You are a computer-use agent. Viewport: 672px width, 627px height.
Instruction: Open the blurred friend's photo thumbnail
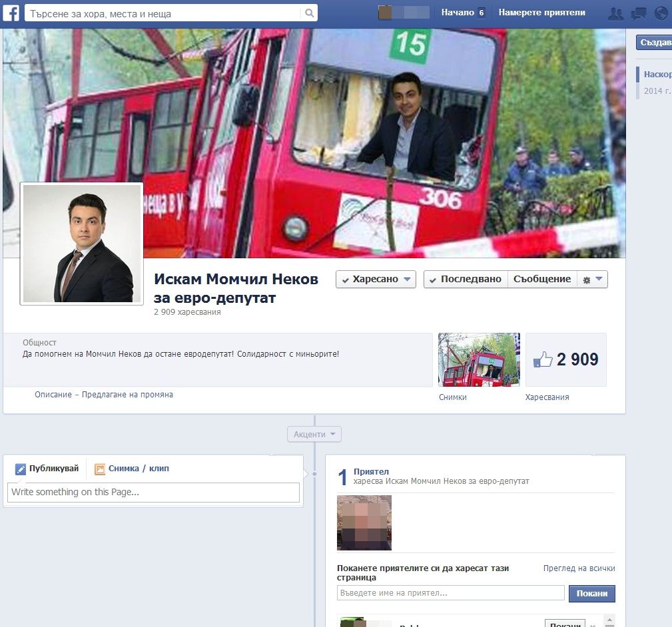coord(364,523)
